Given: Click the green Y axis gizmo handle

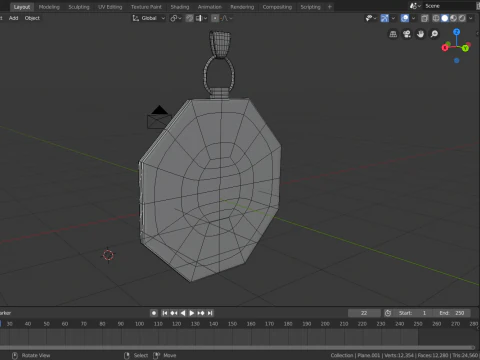Looking at the screenshot, I should (465, 48).
